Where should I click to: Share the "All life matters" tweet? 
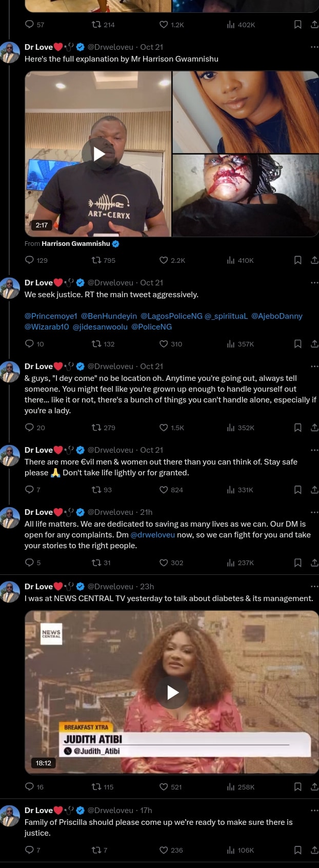tap(314, 563)
